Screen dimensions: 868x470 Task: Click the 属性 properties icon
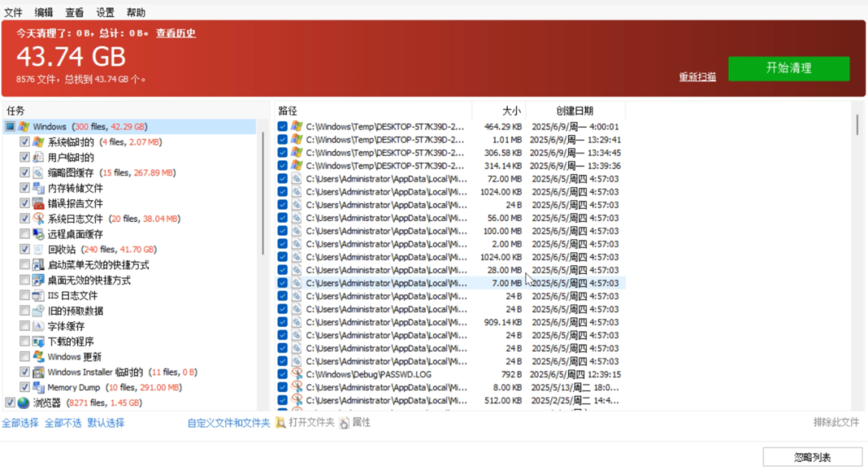tap(344, 423)
